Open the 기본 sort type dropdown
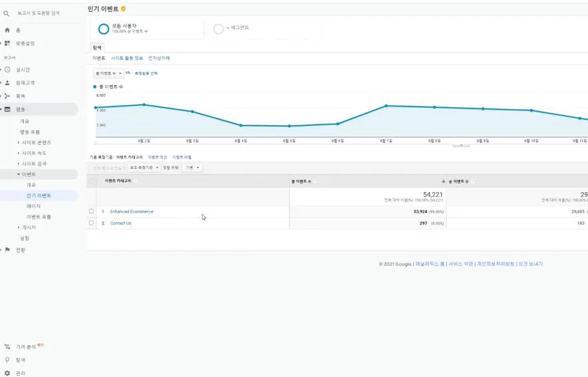Viewport: 588px width, 377px height. click(192, 168)
